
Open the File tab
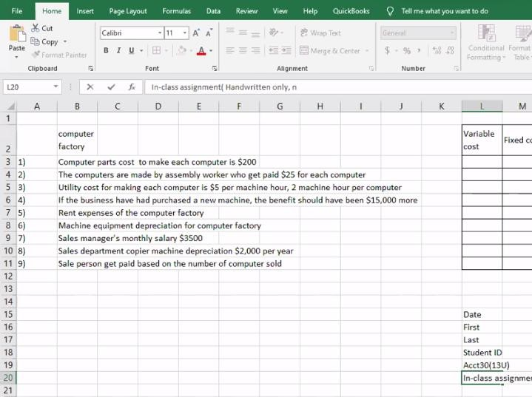[16, 11]
